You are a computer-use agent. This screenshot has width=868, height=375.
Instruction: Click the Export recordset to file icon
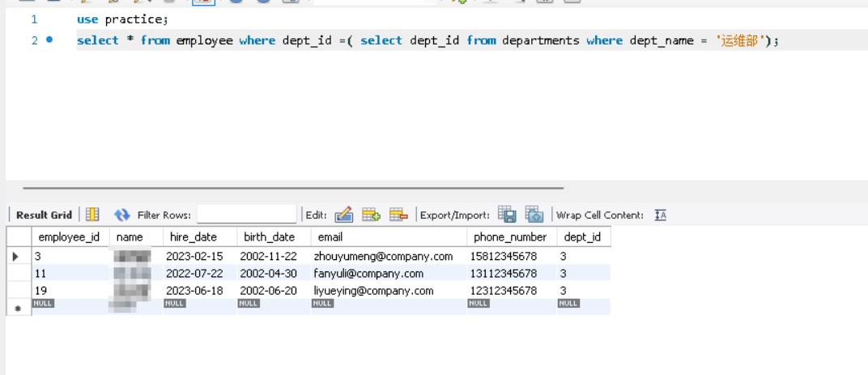507,215
